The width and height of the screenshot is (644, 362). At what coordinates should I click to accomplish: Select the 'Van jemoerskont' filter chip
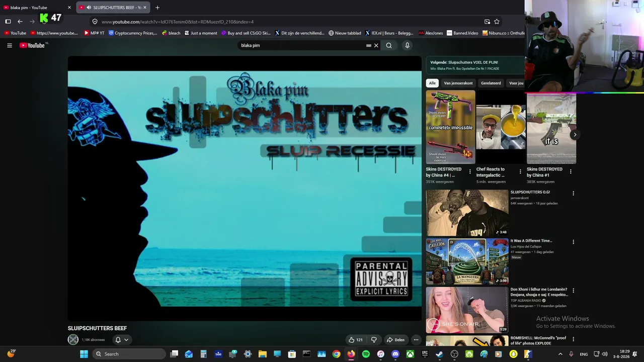tap(458, 83)
